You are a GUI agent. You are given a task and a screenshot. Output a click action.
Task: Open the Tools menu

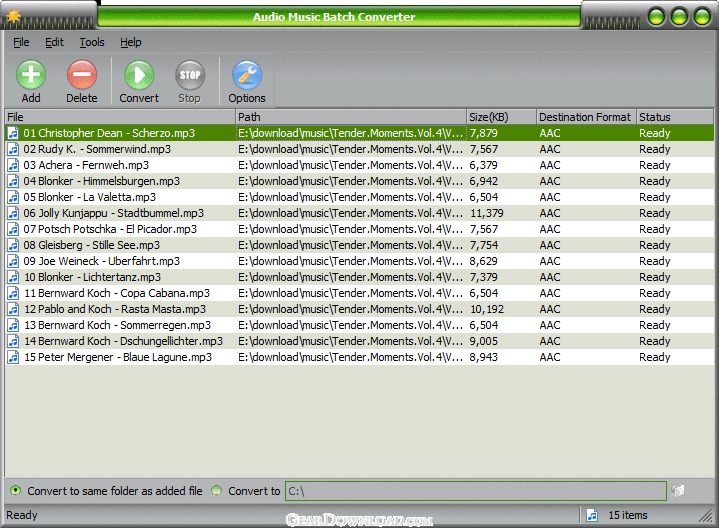[92, 42]
